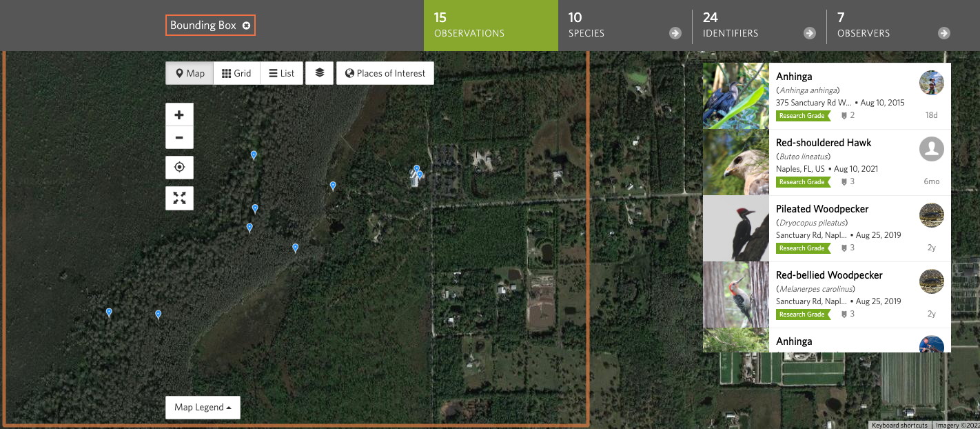Toggle full screen map view
This screenshot has width=980, height=429.
[179, 198]
